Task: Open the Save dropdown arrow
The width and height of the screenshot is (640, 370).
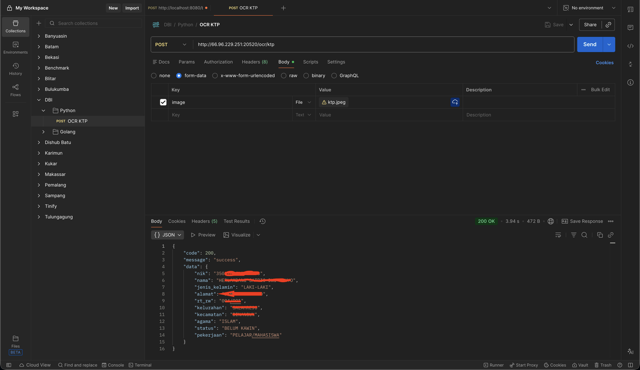Action: pyautogui.click(x=571, y=25)
